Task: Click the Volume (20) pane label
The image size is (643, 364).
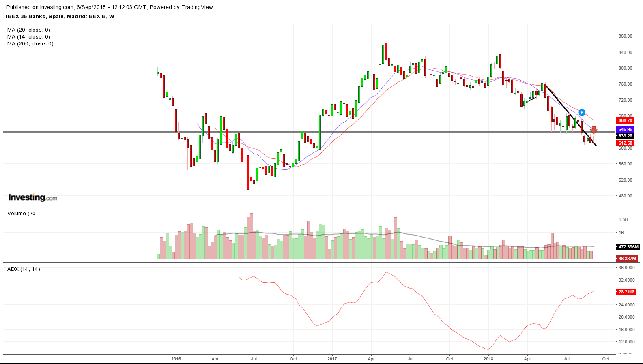Action: click(x=22, y=214)
